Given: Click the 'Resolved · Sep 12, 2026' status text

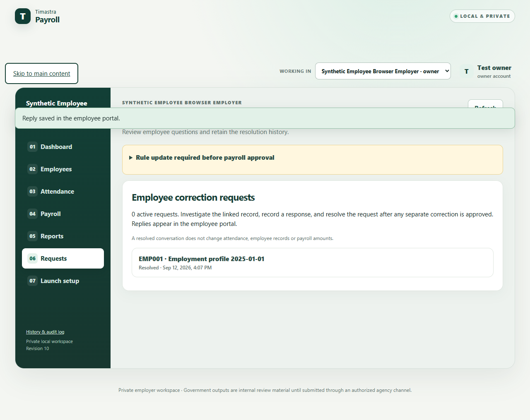Looking at the screenshot, I should point(175,268).
